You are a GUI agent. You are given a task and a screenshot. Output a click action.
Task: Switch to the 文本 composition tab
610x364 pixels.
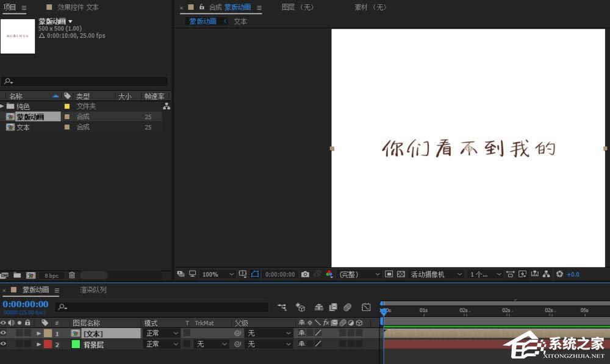pyautogui.click(x=240, y=21)
